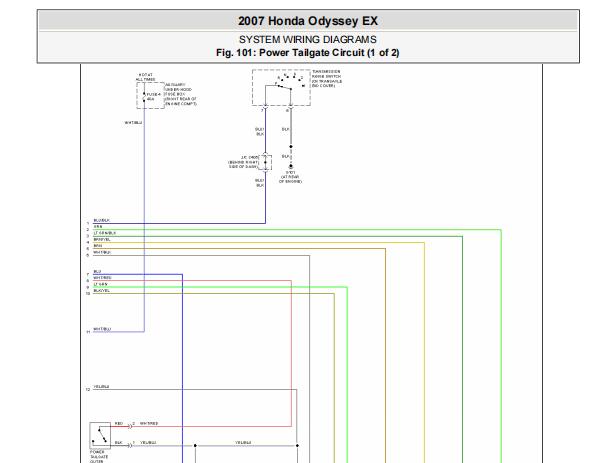Click the 'HOT AT ALL TIMES' label
Viewport: 603px width, 463px height.
(x=145, y=77)
